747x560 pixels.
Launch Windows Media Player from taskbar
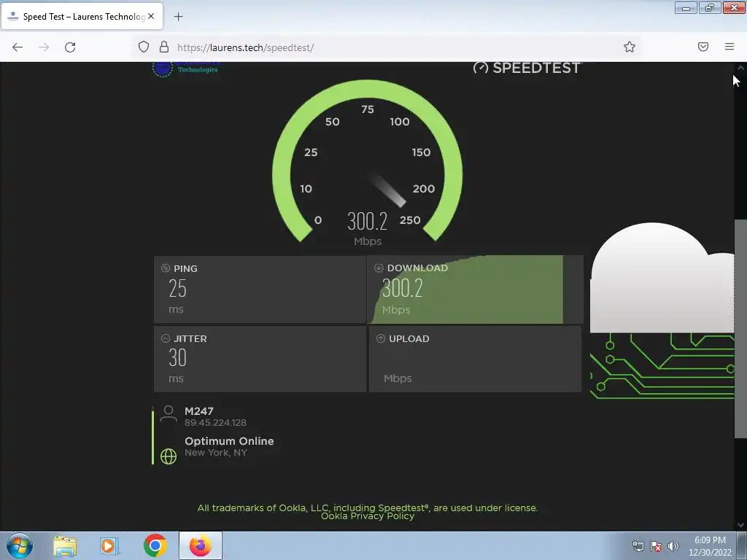click(x=109, y=546)
